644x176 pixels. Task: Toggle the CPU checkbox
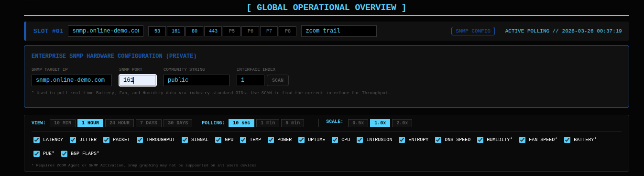335,140
